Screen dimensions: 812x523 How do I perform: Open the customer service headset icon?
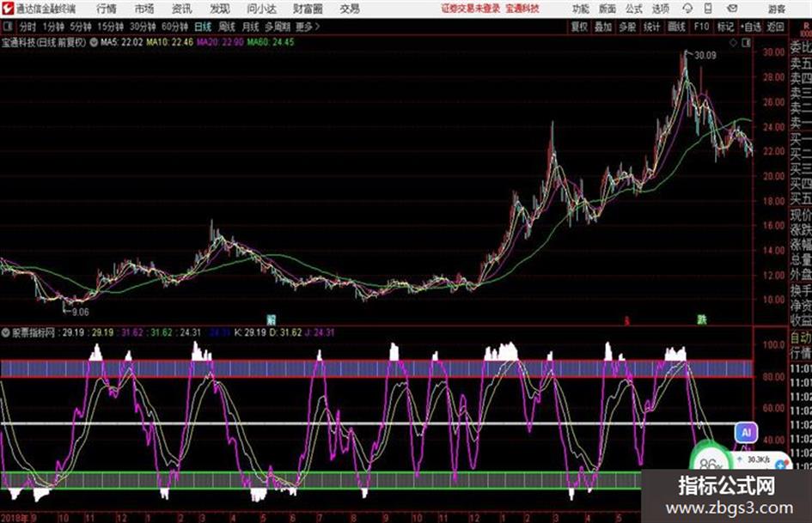click(687, 9)
